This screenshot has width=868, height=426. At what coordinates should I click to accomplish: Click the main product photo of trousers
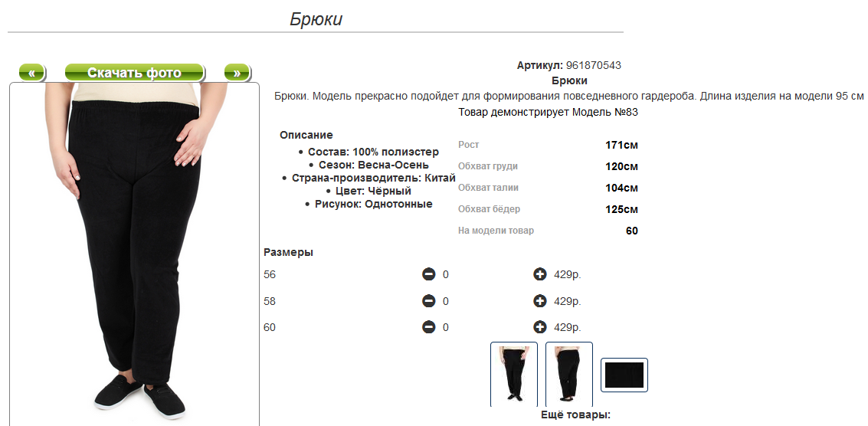coord(135,254)
